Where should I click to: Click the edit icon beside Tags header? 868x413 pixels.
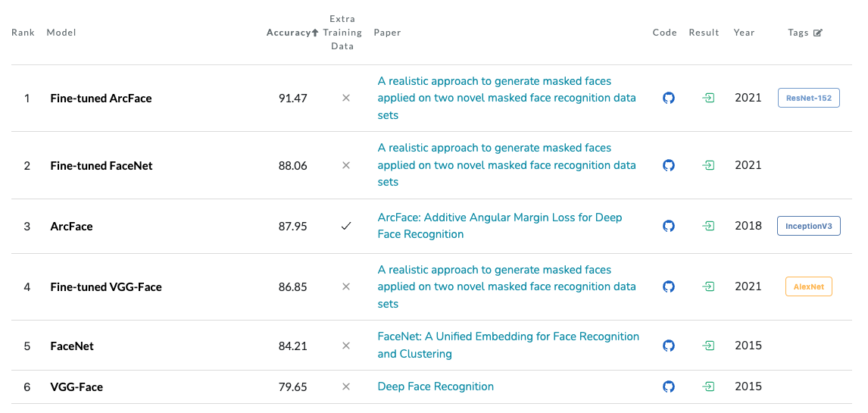point(817,33)
